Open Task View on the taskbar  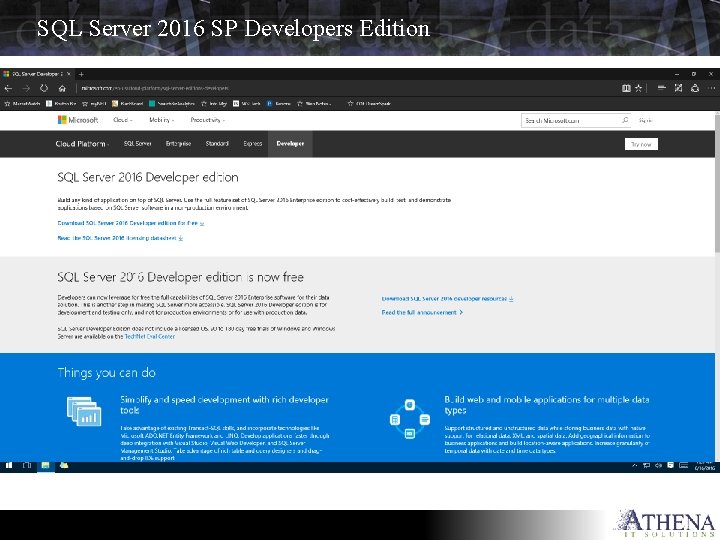point(27,466)
